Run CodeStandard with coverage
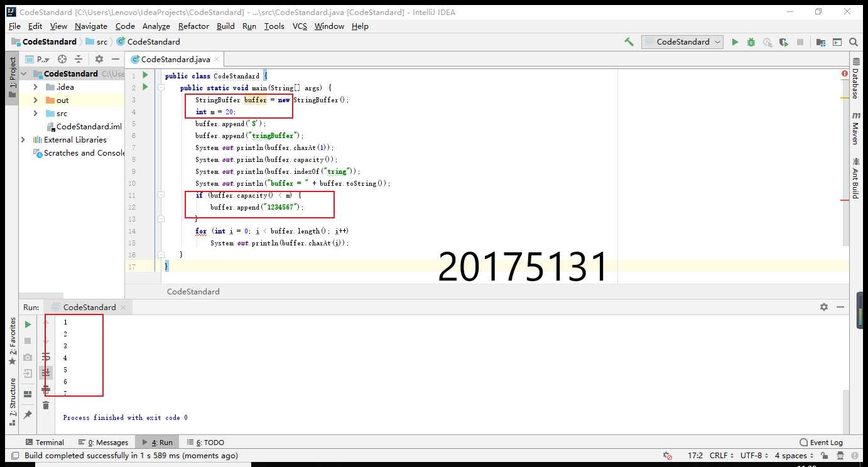Image resolution: width=868 pixels, height=467 pixels. click(x=784, y=42)
